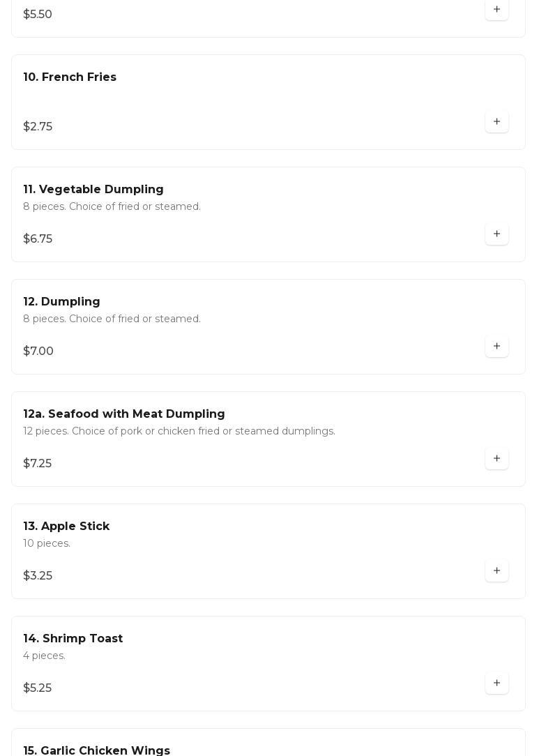Open the 10. French Fries item title
The height and width of the screenshot is (756, 537).
(x=70, y=77)
